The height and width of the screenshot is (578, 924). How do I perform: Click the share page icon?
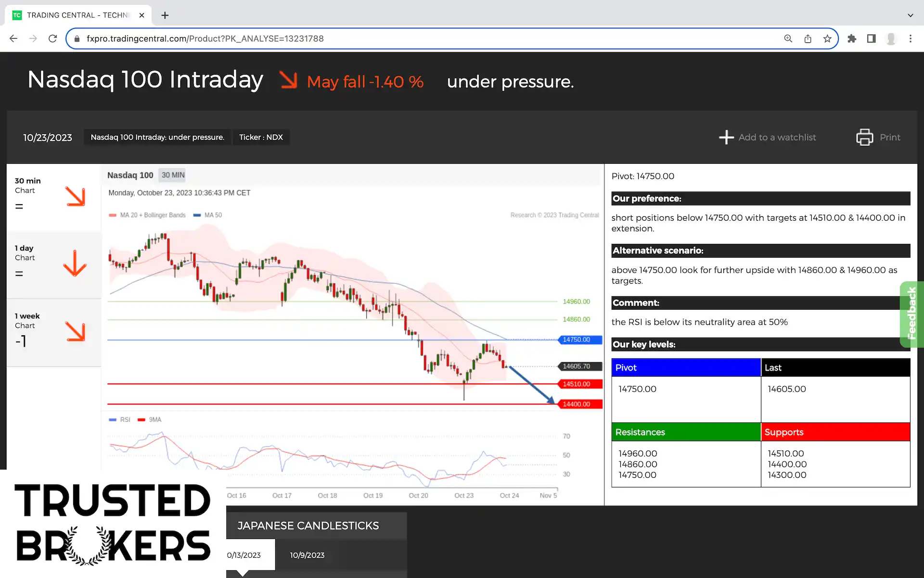[808, 39]
